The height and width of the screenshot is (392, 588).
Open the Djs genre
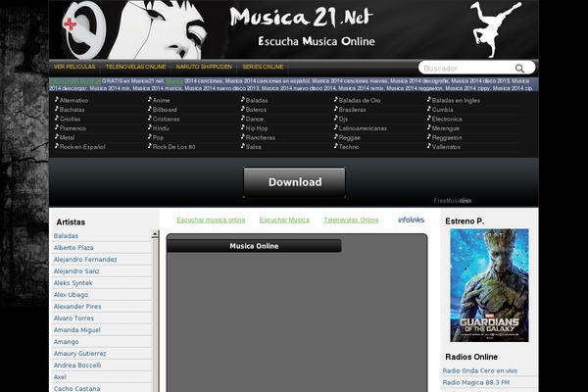[343, 119]
